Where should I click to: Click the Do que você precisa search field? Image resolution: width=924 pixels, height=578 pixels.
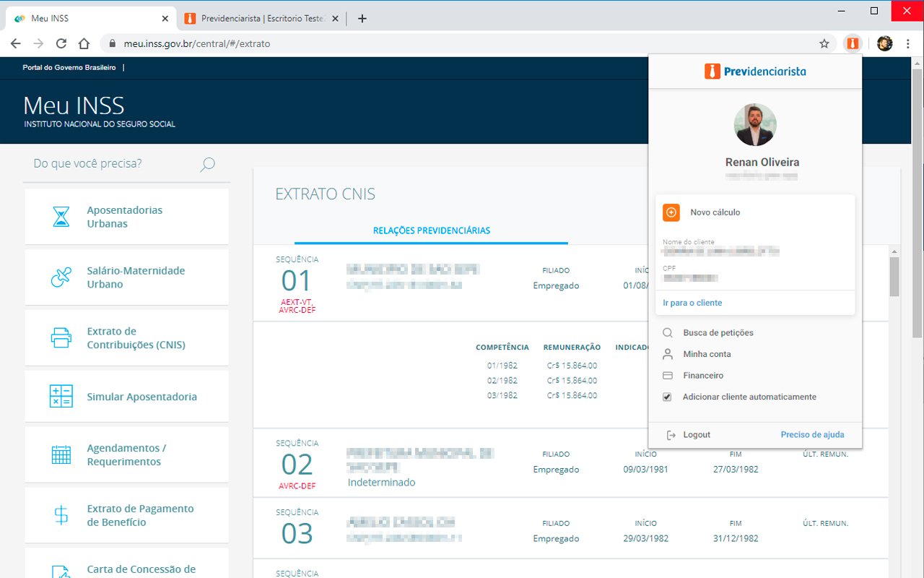[112, 164]
